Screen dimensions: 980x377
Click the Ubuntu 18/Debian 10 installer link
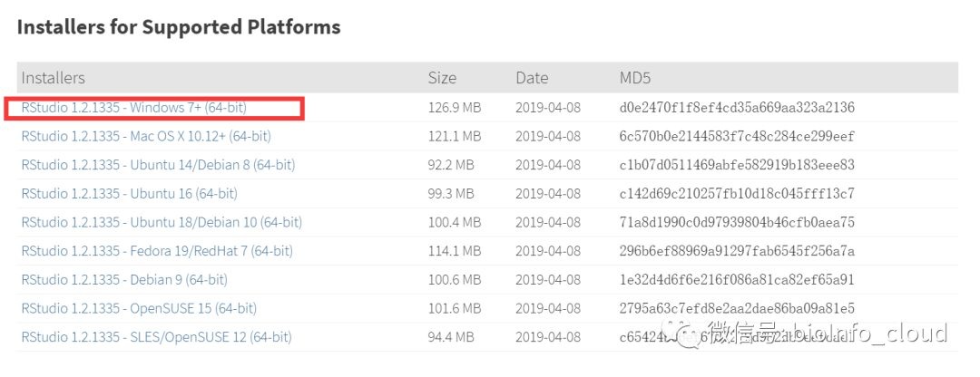162,222
